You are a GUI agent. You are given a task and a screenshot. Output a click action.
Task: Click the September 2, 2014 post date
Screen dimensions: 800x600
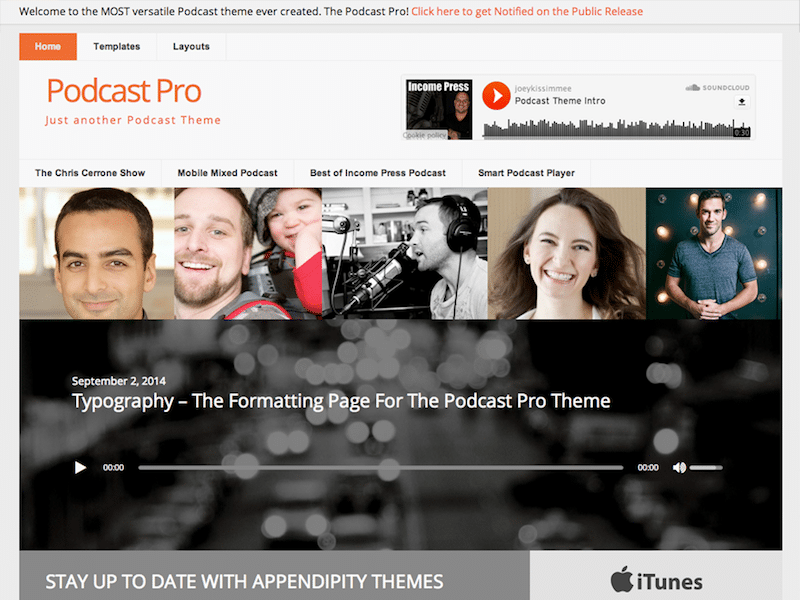(x=118, y=381)
